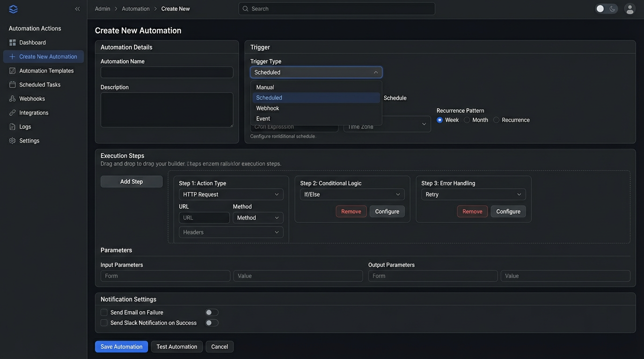Image resolution: width=644 pixels, height=359 pixels.
Task: Click the Webhooks icon in sidebar
Action: click(13, 99)
